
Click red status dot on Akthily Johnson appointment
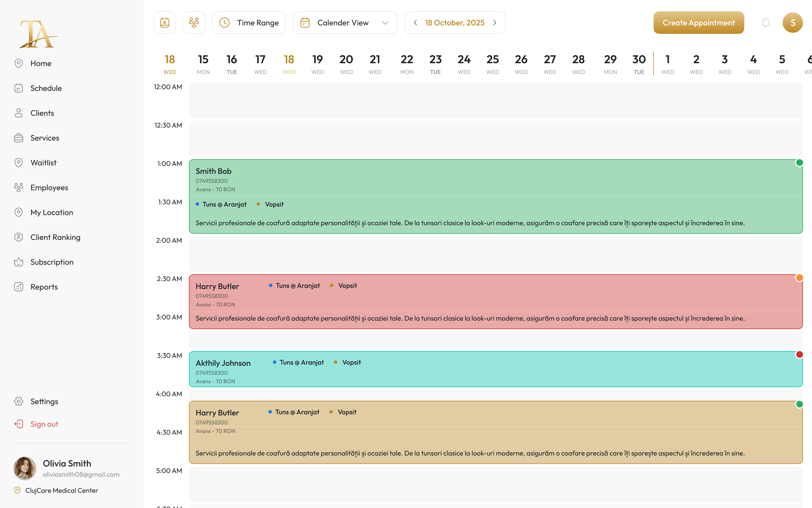799,354
